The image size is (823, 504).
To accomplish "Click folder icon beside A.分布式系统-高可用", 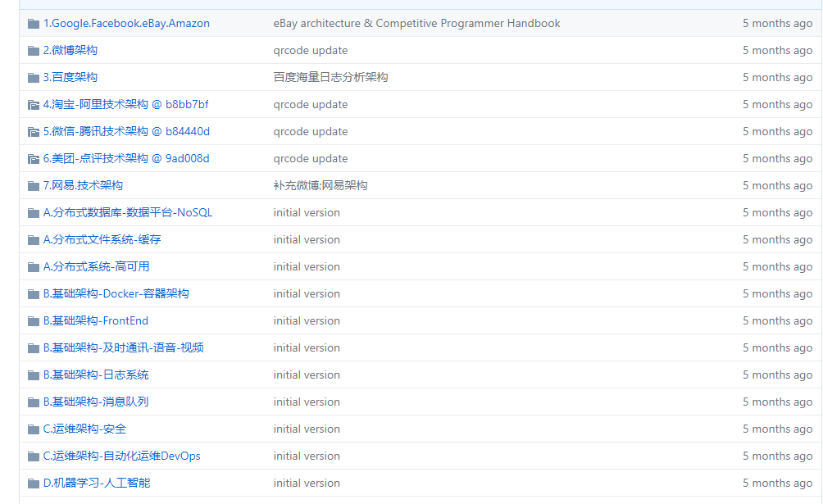I will 34,266.
